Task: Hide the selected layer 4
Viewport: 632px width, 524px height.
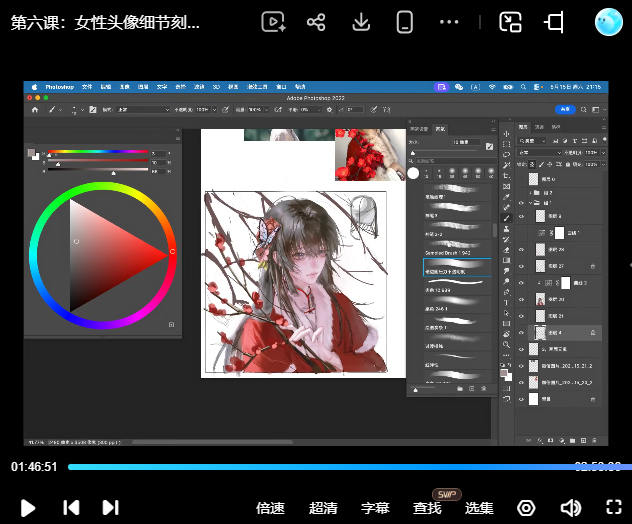Action: [x=521, y=333]
